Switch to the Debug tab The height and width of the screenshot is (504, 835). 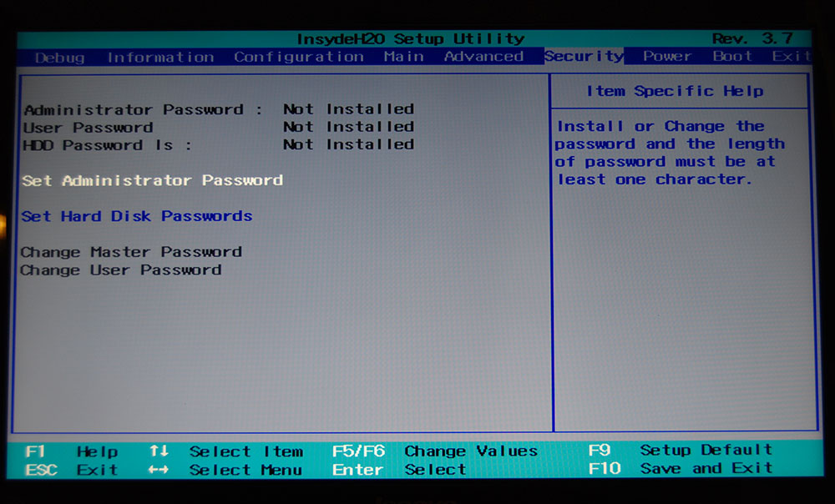[59, 58]
